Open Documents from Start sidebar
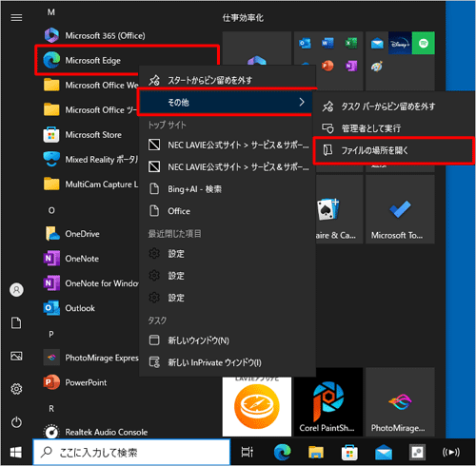 (16, 323)
